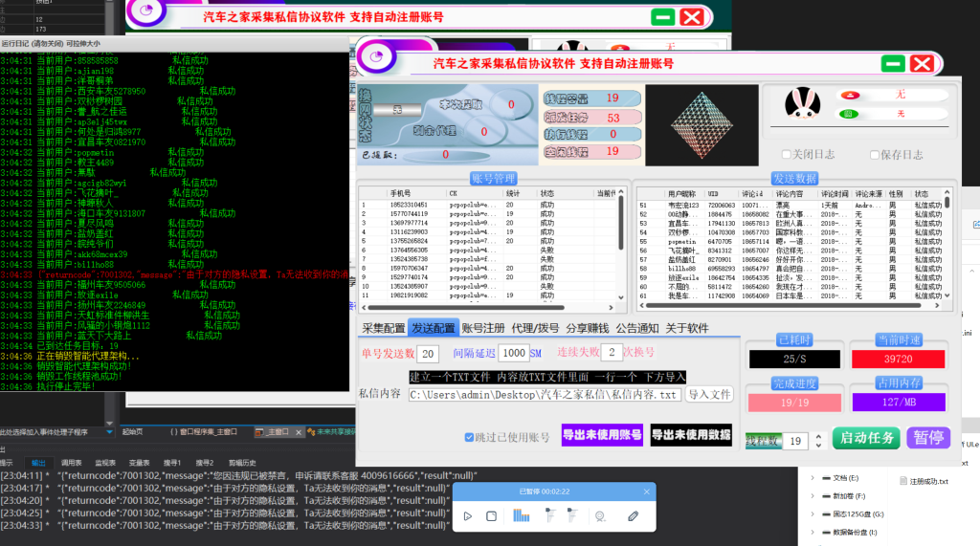Image resolution: width=980 pixels, height=546 pixels.
Task: Expand the 文档 (E:) drive tree node
Action: click(813, 477)
